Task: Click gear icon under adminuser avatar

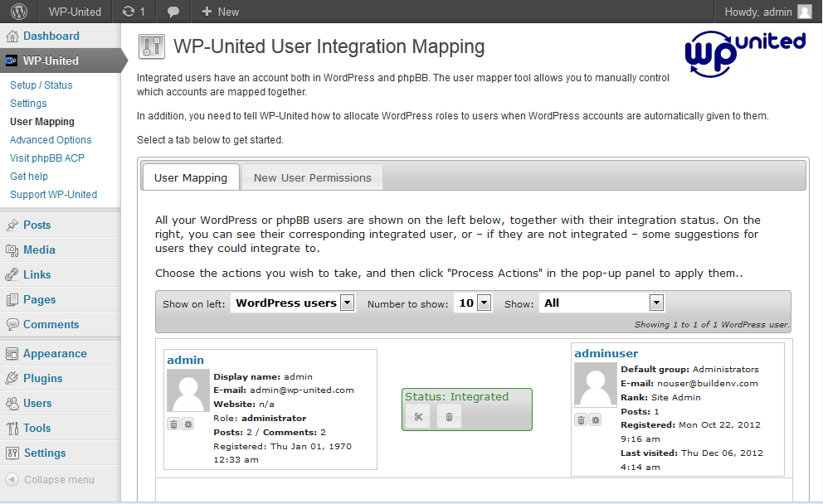Action: [x=595, y=419]
